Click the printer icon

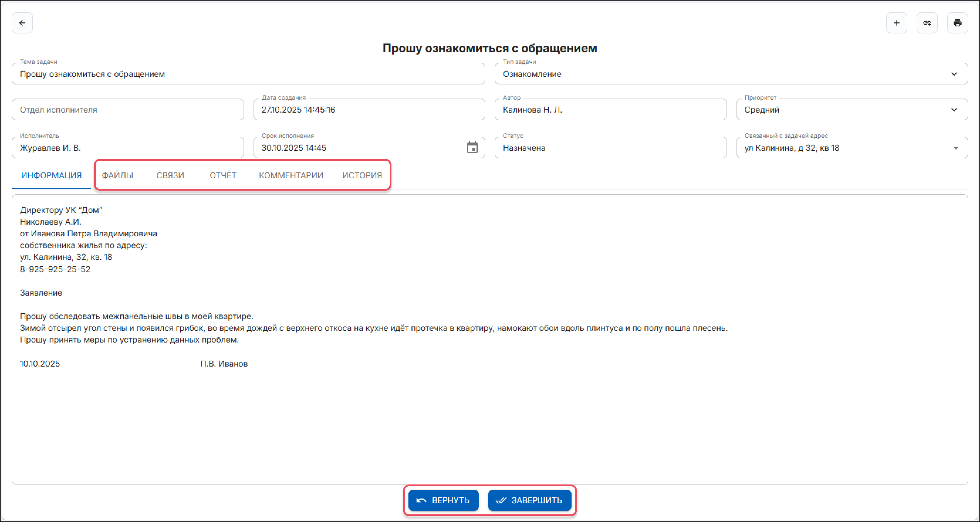click(x=957, y=23)
